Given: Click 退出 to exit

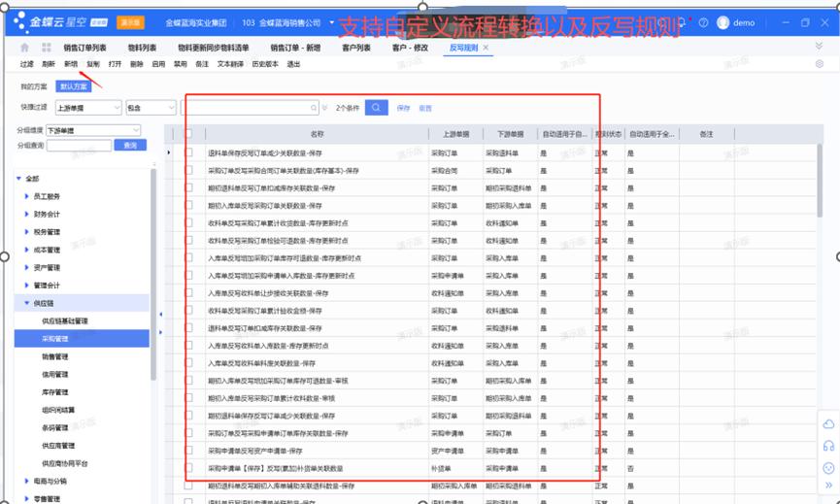Looking at the screenshot, I should click(293, 64).
